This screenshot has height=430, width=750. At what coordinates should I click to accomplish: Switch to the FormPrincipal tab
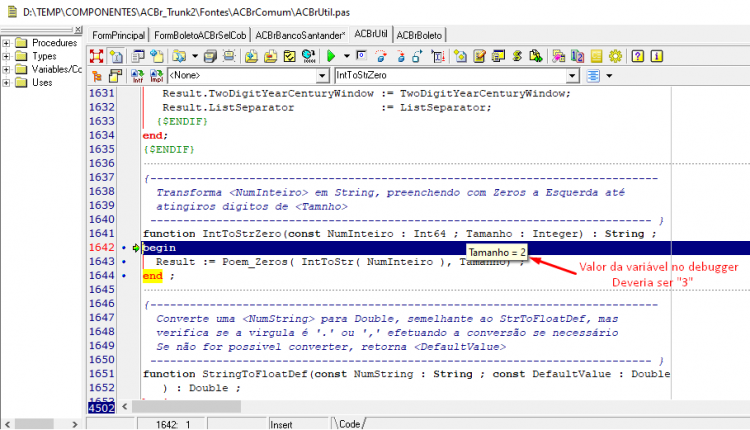pos(118,35)
